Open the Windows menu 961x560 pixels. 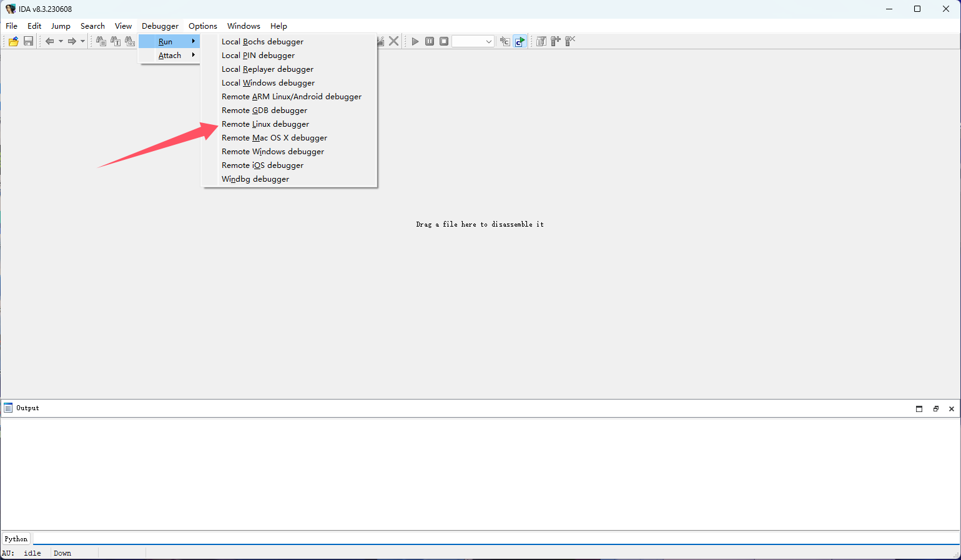[244, 26]
